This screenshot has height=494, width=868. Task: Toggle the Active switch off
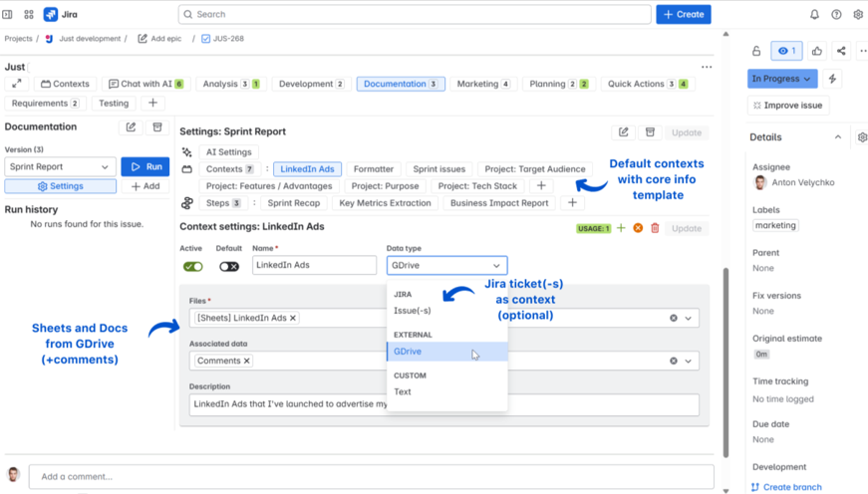click(x=193, y=266)
